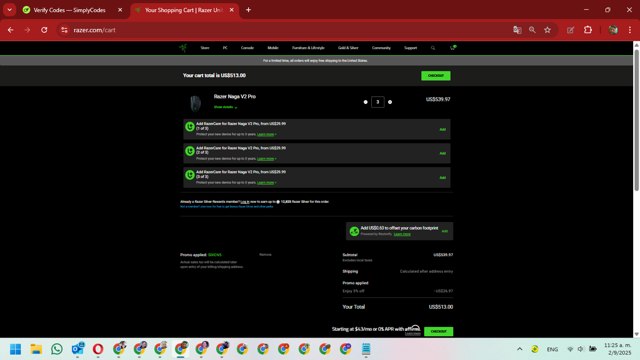Click Log in for Razer Silver Rewards

pos(245,202)
